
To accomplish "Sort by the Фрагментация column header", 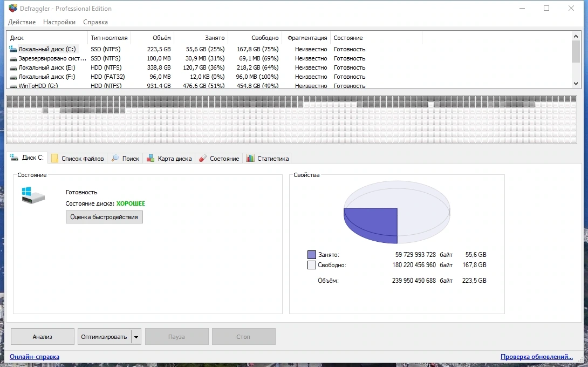I will [x=306, y=38].
